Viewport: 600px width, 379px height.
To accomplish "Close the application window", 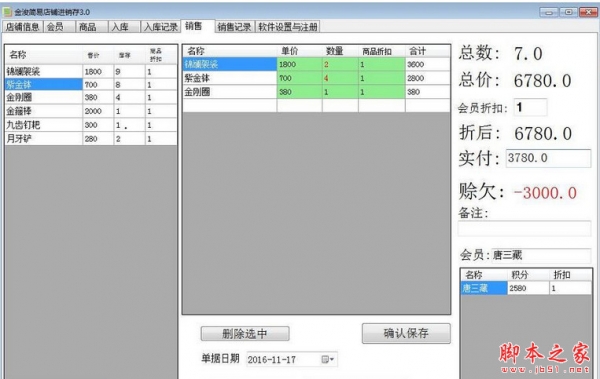I will (x=589, y=12).
